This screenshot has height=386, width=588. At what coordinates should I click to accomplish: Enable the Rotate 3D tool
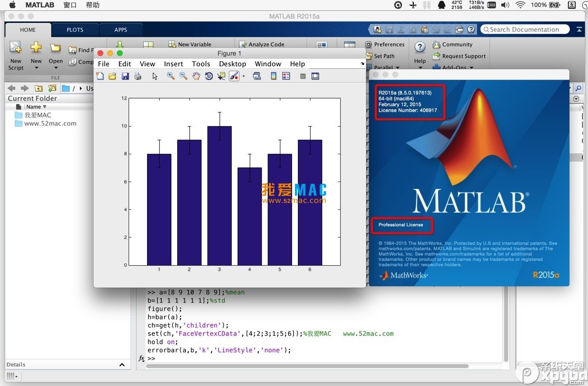(x=209, y=76)
